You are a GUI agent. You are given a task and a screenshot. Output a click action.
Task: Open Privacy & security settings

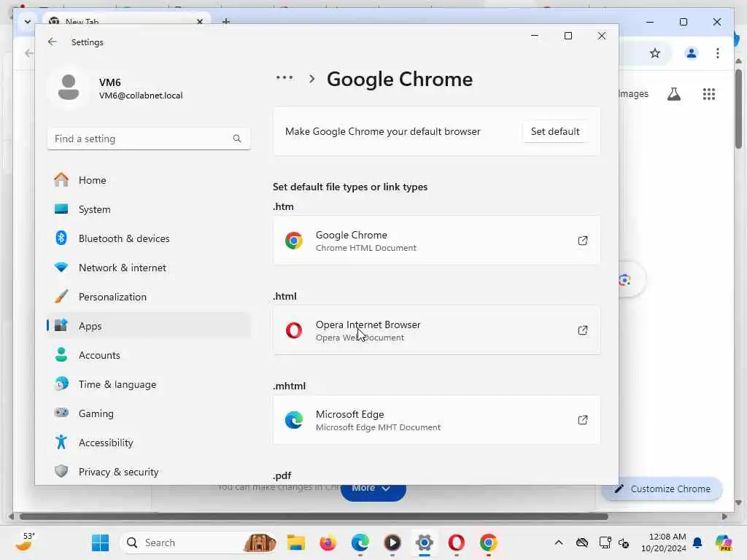[x=149, y=472]
